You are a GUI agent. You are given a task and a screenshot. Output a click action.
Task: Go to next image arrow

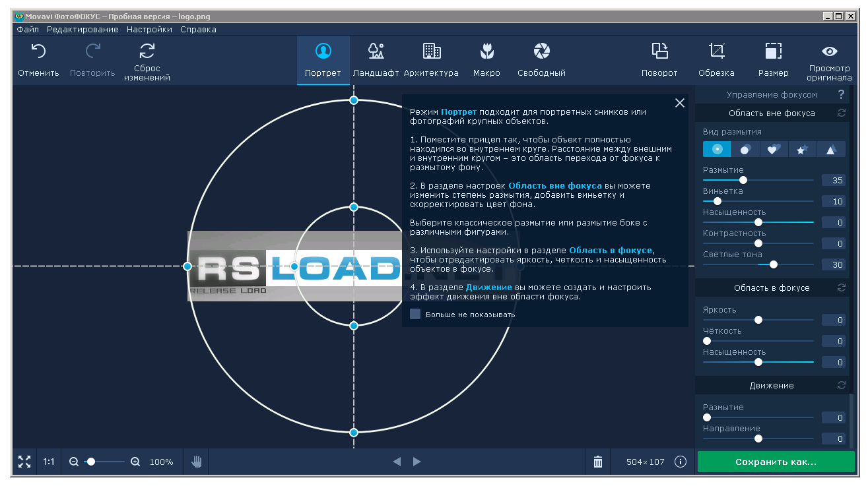[417, 462]
